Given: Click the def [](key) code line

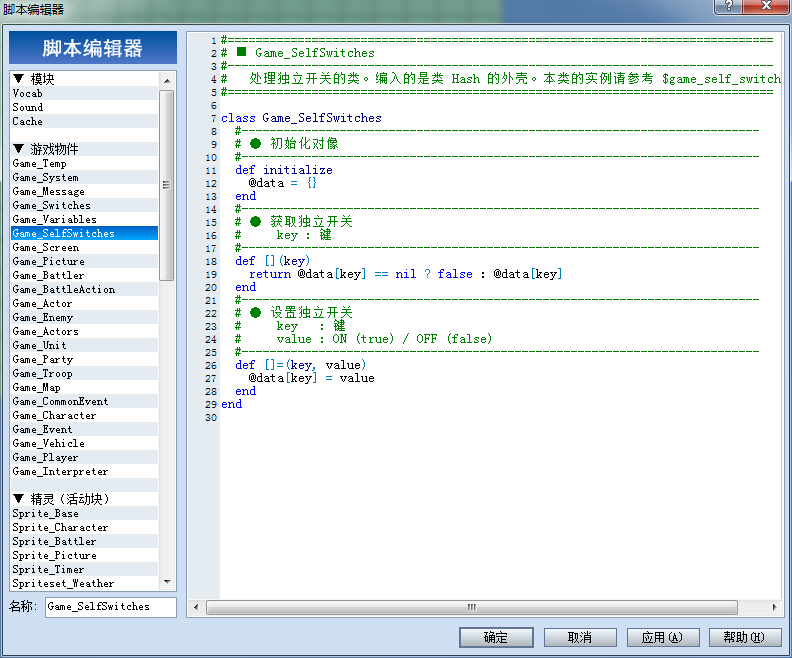Looking at the screenshot, I should (x=272, y=261).
